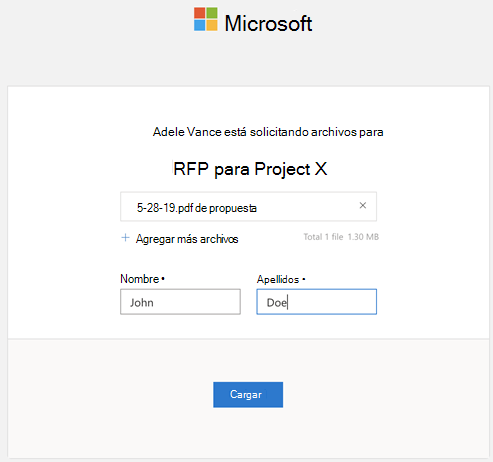Click into the Apellidos input field
This screenshot has width=493, height=462.
316,302
